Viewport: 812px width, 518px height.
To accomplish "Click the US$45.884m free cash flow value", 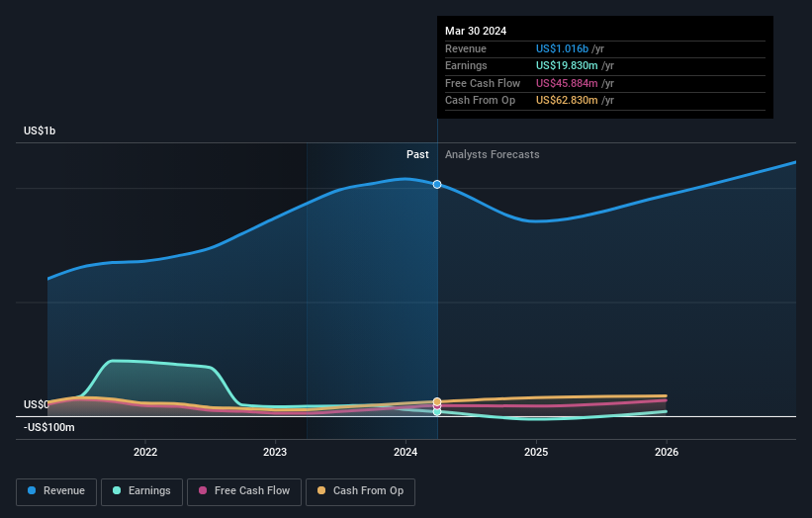I will (567, 83).
